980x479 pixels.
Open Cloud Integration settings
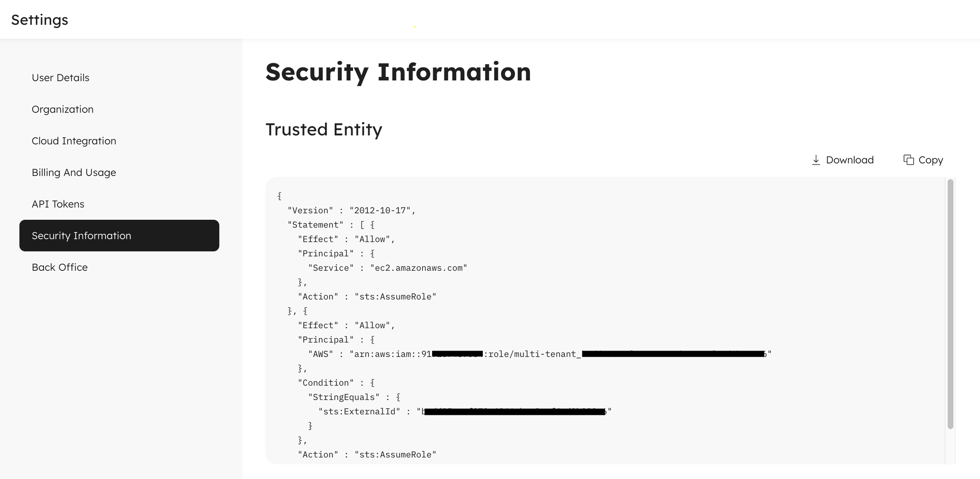pos(74,141)
